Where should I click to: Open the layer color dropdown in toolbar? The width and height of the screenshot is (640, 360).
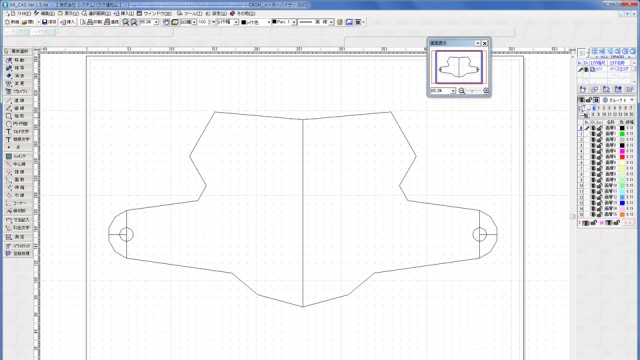269,22
